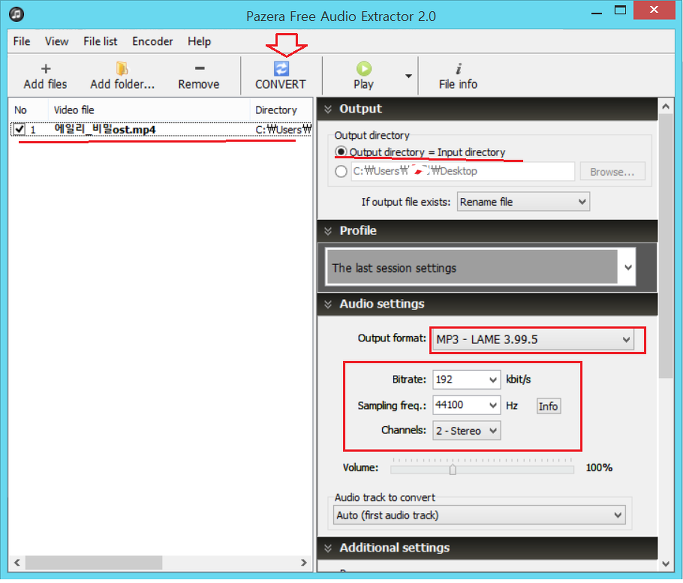Screen dimensions: 683x583
Task: Select Output directory = Input directory radio
Action: (341, 152)
